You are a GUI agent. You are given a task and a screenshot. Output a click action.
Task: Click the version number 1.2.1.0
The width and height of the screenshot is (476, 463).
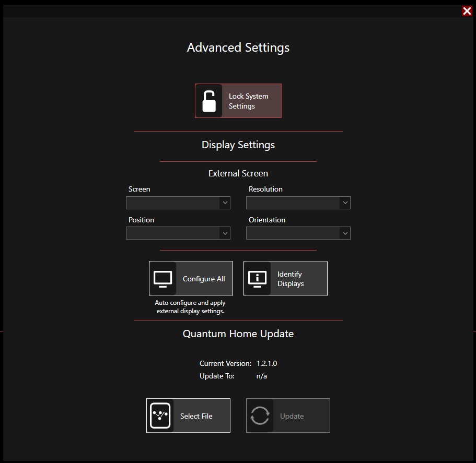(266, 363)
